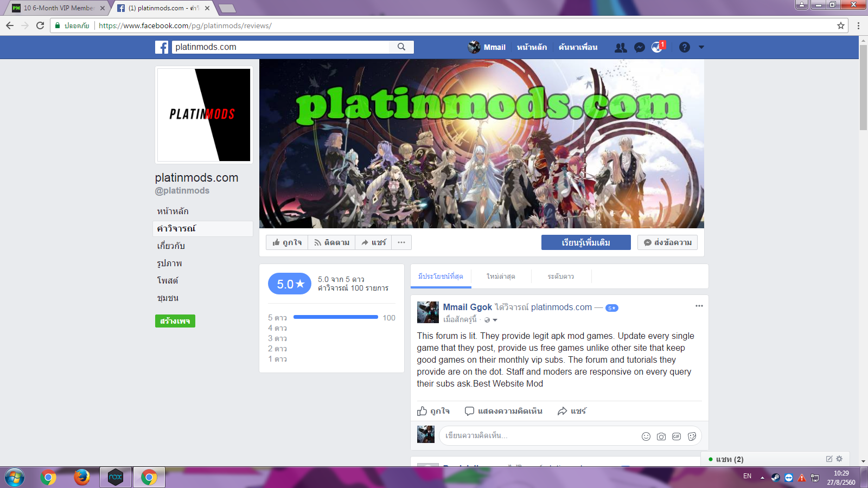
Task: Click the EN language indicator
Action: pos(747,476)
